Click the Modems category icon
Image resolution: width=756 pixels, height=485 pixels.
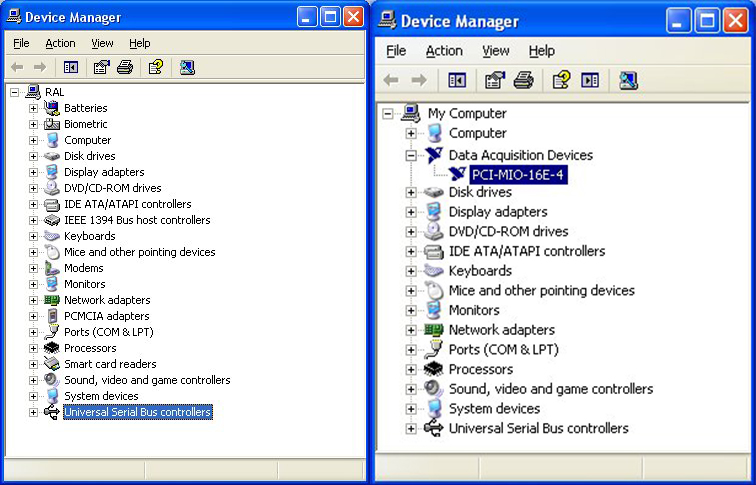(x=52, y=268)
